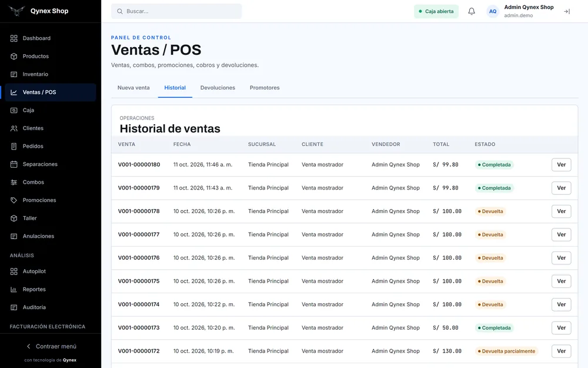This screenshot has width=588, height=368.
Task: Click Admin Qynex Shop user name in header
Action: pyautogui.click(x=529, y=7)
